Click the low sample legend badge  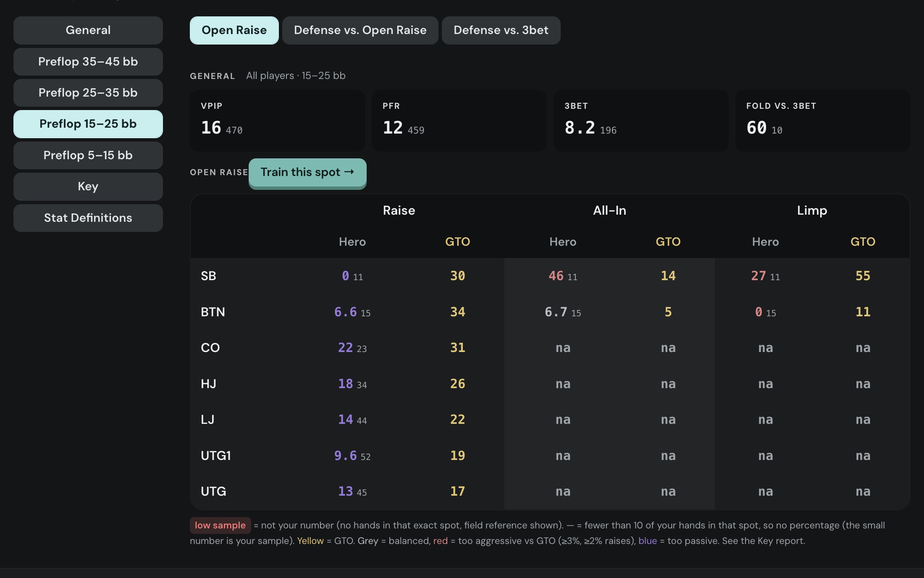220,525
